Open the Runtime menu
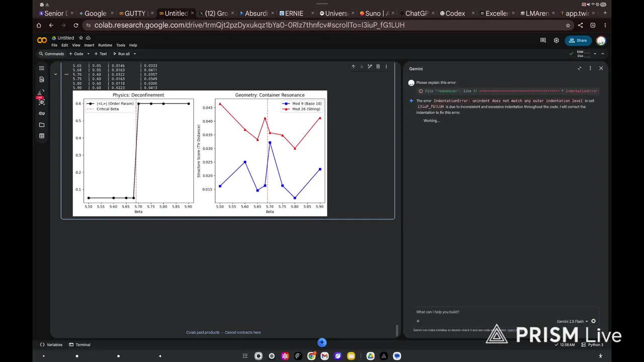This screenshot has height=362, width=644. click(x=105, y=45)
